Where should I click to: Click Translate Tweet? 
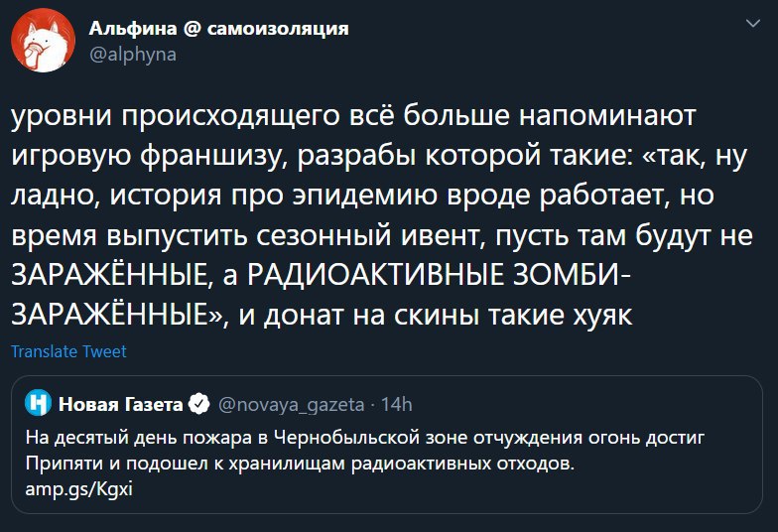68,351
